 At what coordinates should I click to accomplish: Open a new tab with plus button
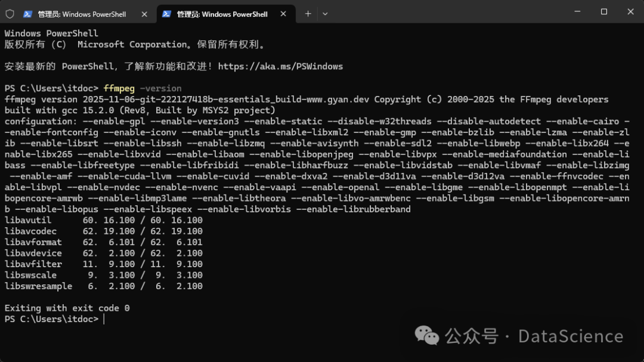[x=308, y=14]
